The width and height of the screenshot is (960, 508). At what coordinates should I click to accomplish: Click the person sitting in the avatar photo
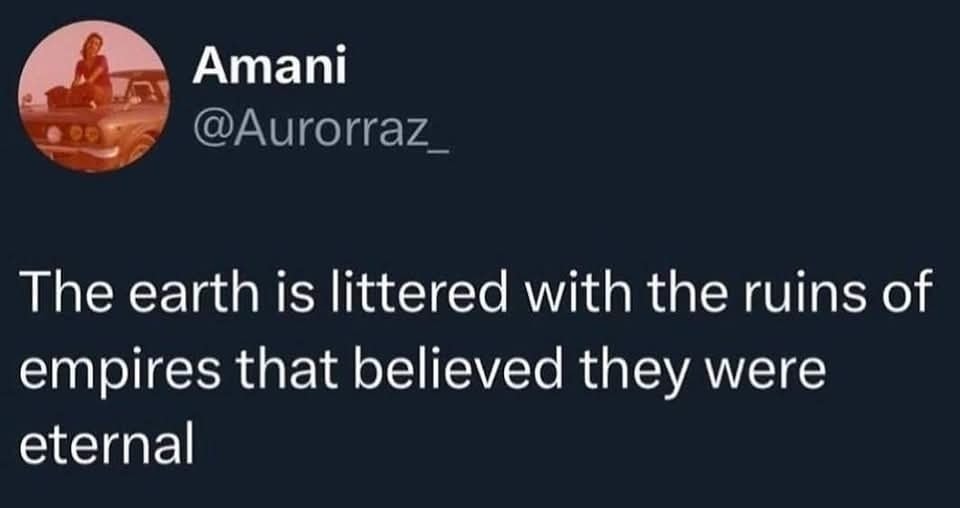pyautogui.click(x=93, y=72)
